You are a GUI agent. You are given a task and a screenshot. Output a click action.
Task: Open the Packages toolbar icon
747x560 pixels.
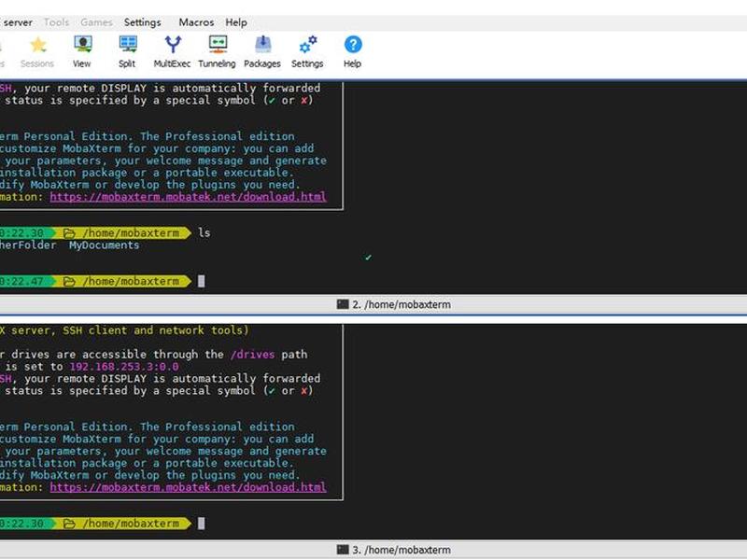pyautogui.click(x=263, y=44)
